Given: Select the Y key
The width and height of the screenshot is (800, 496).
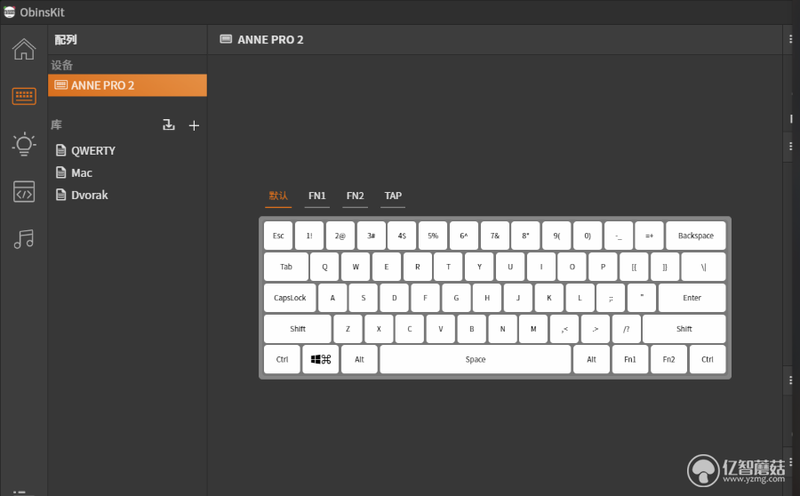Looking at the screenshot, I should [479, 267].
